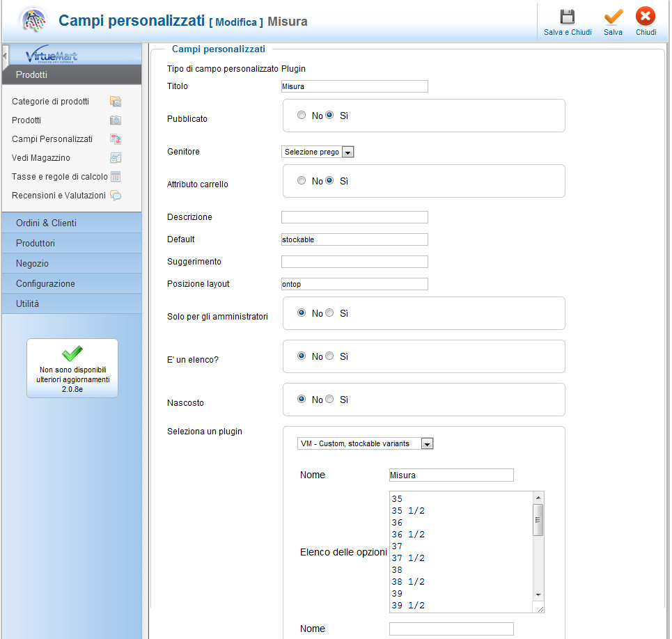The height and width of the screenshot is (639, 672).
Task: Click the Vedi Magazzino chart icon
Action: [x=116, y=158]
